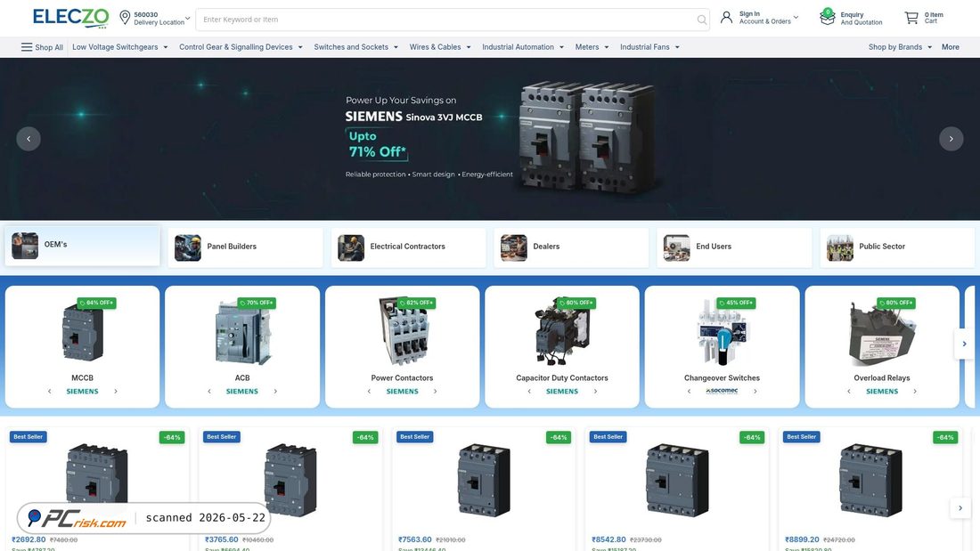Screen dimensions: 980x551
Task: Open the Power Contactors product image
Action: pyautogui.click(x=403, y=331)
